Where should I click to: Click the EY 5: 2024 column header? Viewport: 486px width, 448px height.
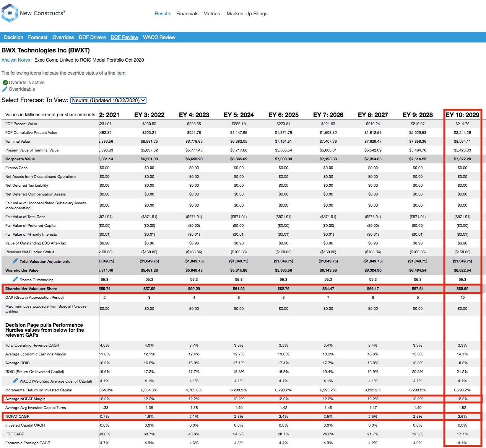pos(239,115)
